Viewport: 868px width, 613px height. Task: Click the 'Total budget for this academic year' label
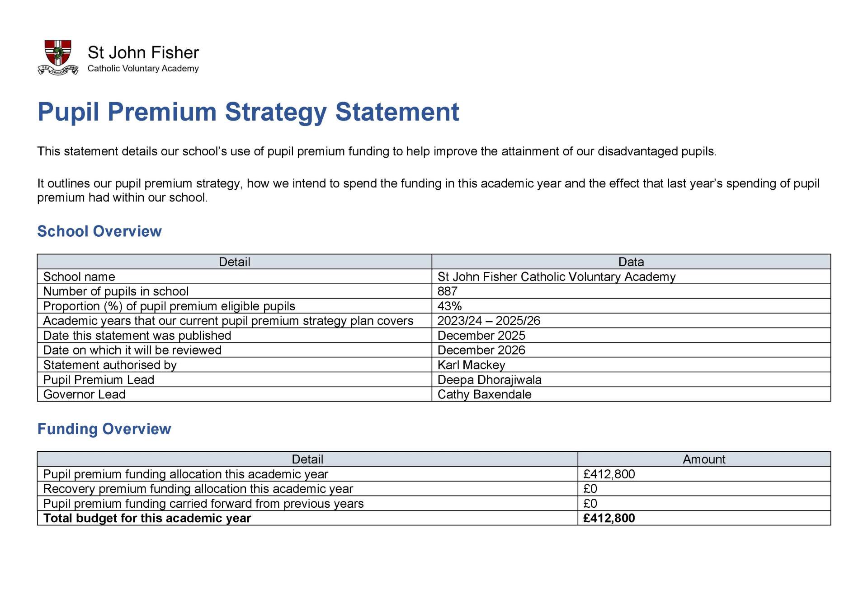pyautogui.click(x=147, y=518)
